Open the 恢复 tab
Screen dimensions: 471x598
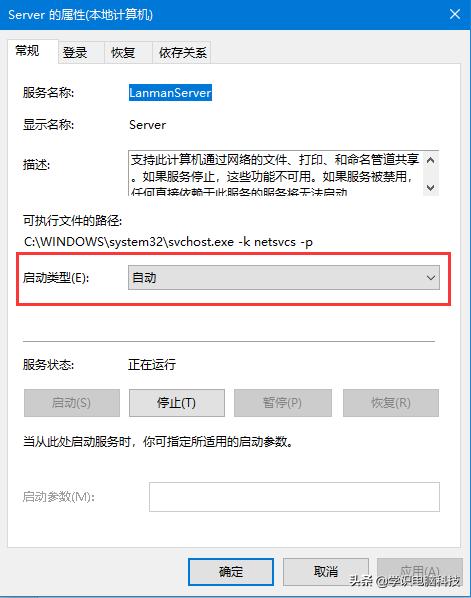tap(123, 52)
